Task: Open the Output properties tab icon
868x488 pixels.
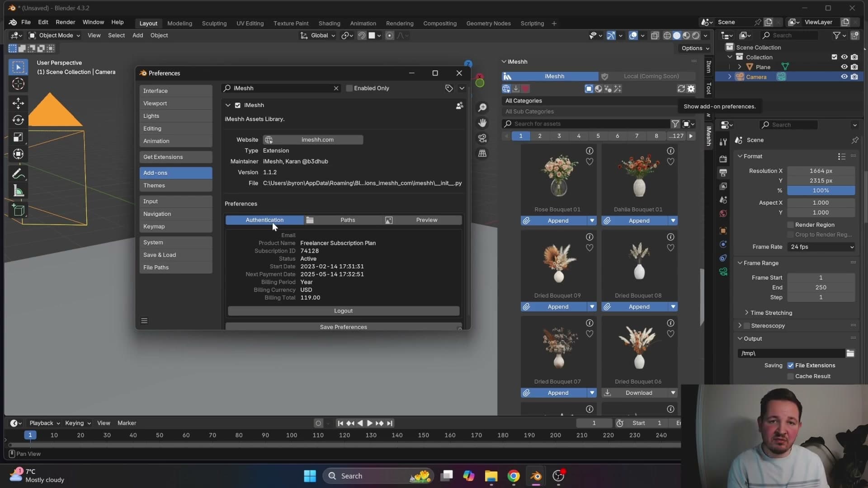Action: [x=723, y=173]
